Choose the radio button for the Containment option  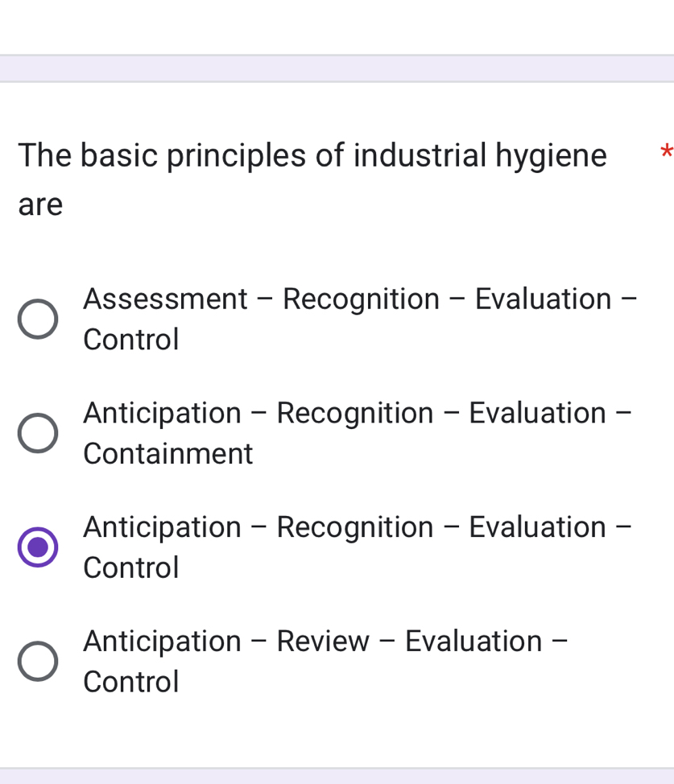[38, 433]
